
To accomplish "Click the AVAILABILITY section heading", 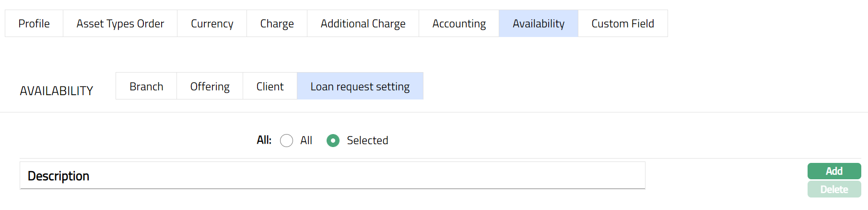I will (x=57, y=91).
